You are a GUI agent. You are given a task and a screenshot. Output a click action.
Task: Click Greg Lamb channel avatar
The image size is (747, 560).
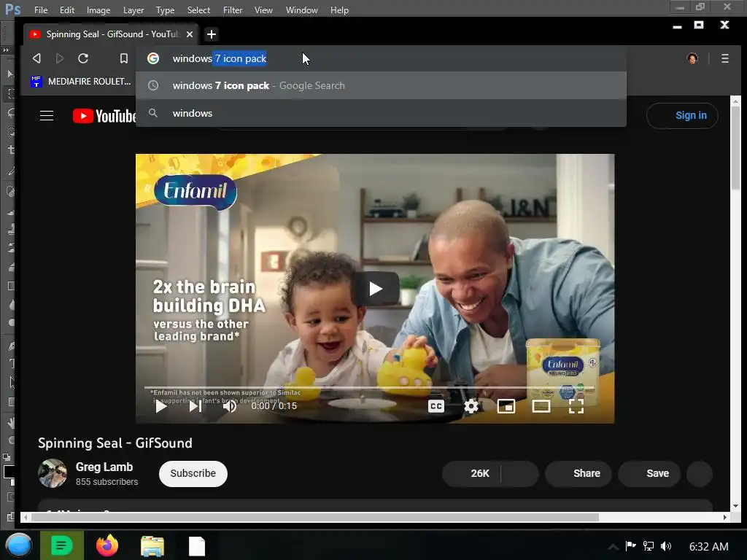click(x=53, y=473)
